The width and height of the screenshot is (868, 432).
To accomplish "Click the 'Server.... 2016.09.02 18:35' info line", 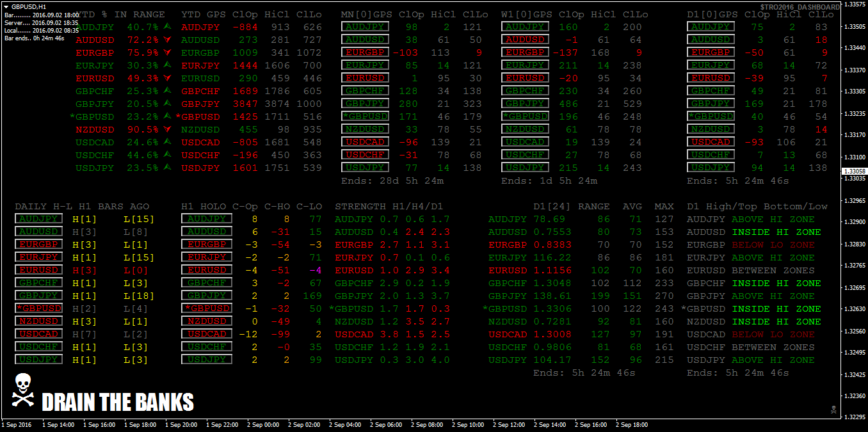I will 42,22.
